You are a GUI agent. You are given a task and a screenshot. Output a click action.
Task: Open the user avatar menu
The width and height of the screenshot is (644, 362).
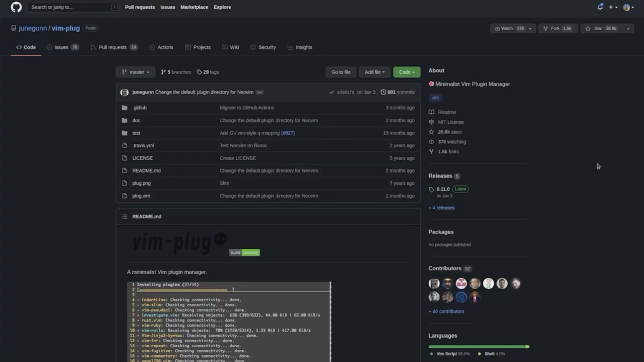click(x=628, y=7)
